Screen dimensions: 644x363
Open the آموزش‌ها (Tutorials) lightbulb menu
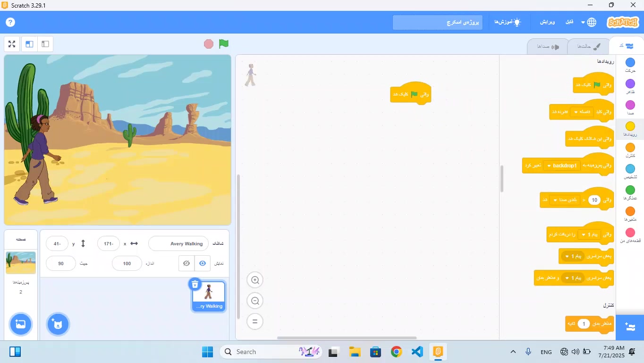click(x=508, y=22)
